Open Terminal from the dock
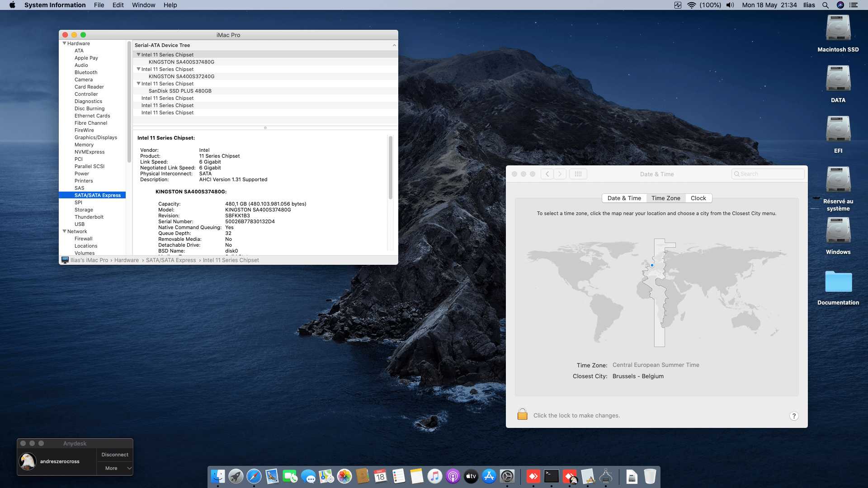The width and height of the screenshot is (868, 488). 552,476
